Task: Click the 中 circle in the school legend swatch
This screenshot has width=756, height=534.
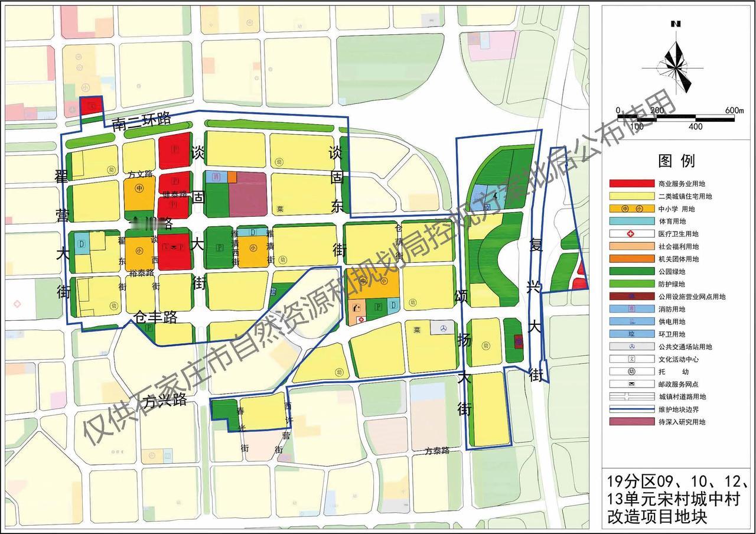Action: click(624, 209)
